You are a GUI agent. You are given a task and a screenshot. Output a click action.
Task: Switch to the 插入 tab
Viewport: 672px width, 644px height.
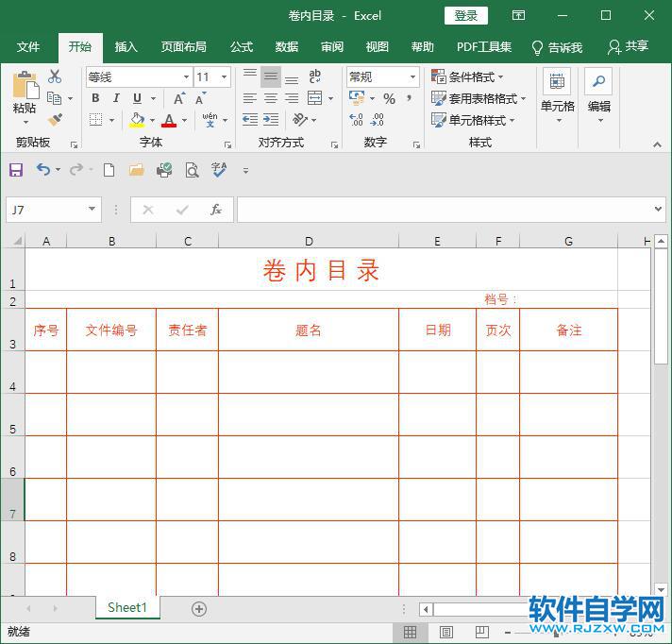coord(126,46)
